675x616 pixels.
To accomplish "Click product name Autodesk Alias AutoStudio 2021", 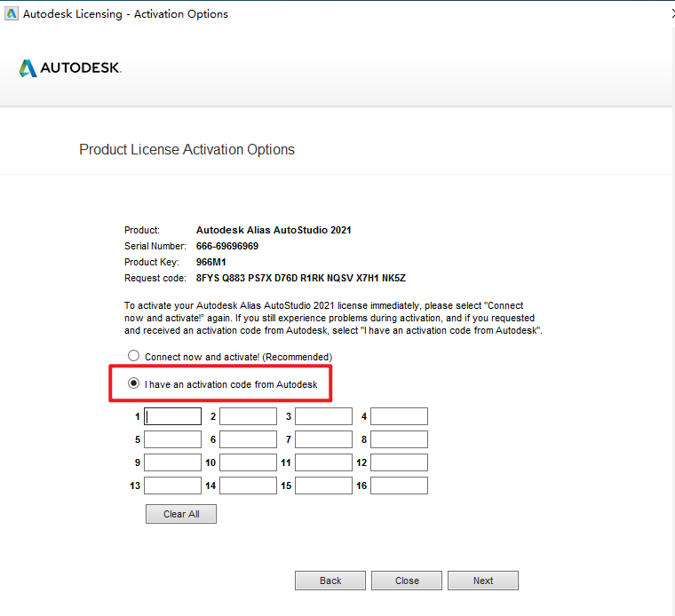I will (x=274, y=230).
